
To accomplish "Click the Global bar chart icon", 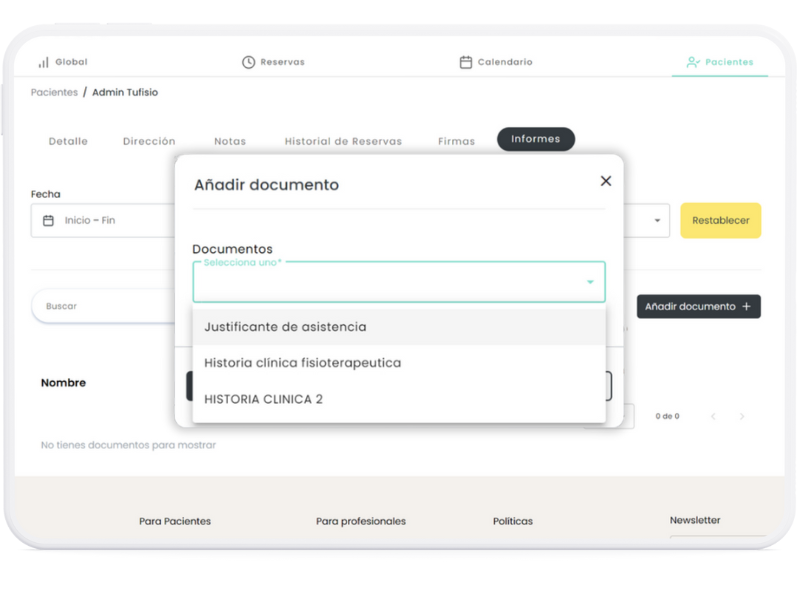I will point(44,62).
